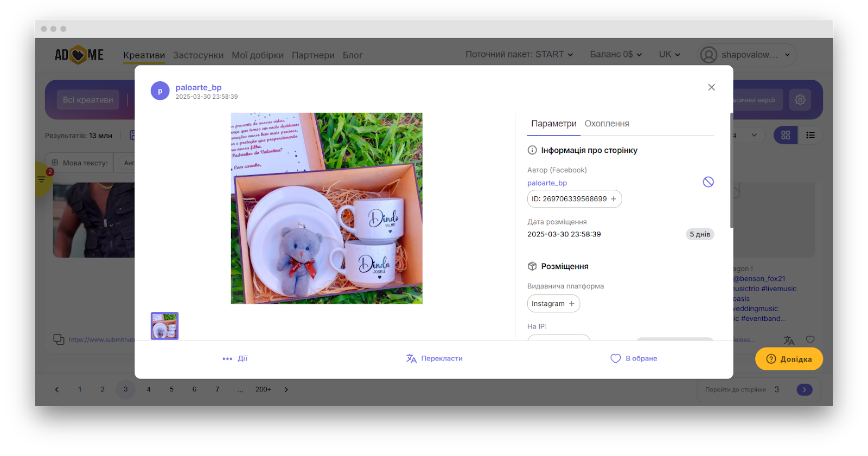Switch to grid view layout
The height and width of the screenshot is (456, 868).
[785, 136]
